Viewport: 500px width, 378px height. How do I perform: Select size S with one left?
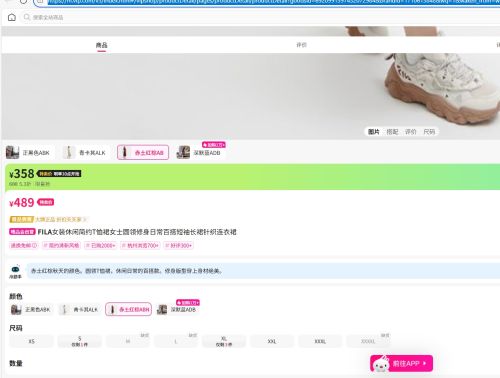(79, 341)
